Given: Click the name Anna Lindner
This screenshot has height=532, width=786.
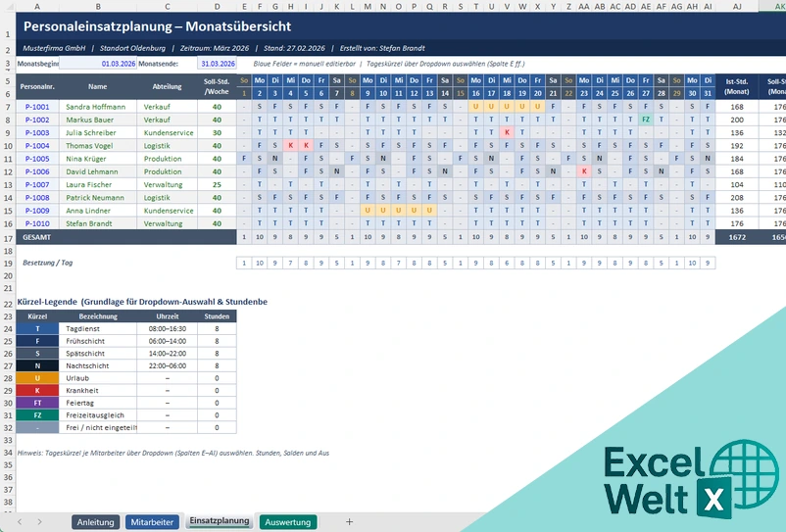Looking at the screenshot, I should click(x=88, y=211).
